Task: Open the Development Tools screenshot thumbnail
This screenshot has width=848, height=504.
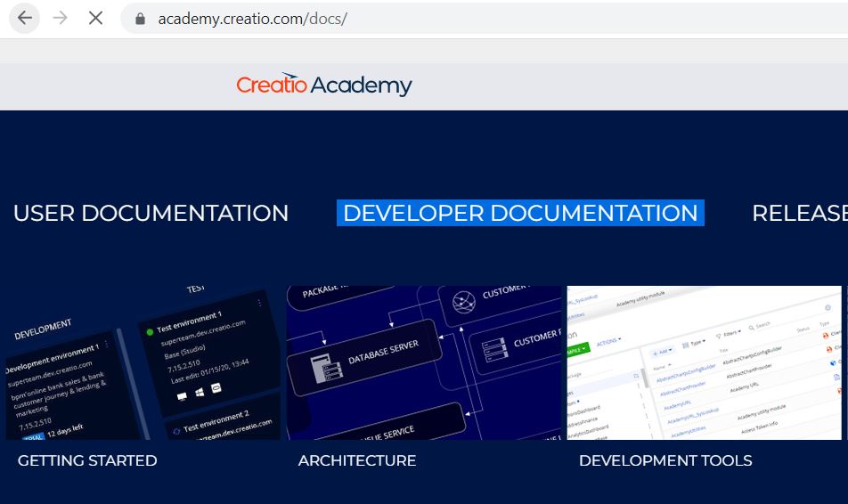Action: tap(704, 362)
